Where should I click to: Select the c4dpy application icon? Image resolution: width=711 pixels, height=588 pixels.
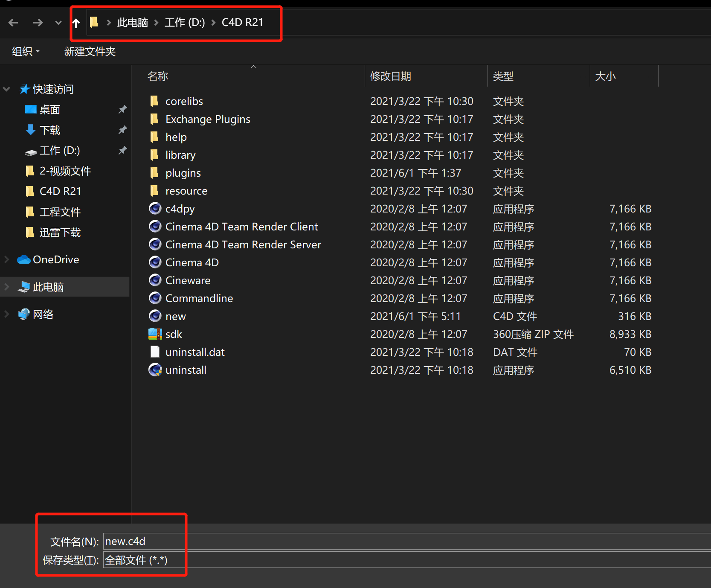[155, 208]
